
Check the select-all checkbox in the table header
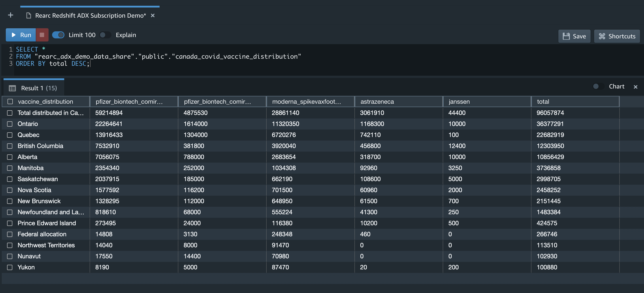click(10, 102)
